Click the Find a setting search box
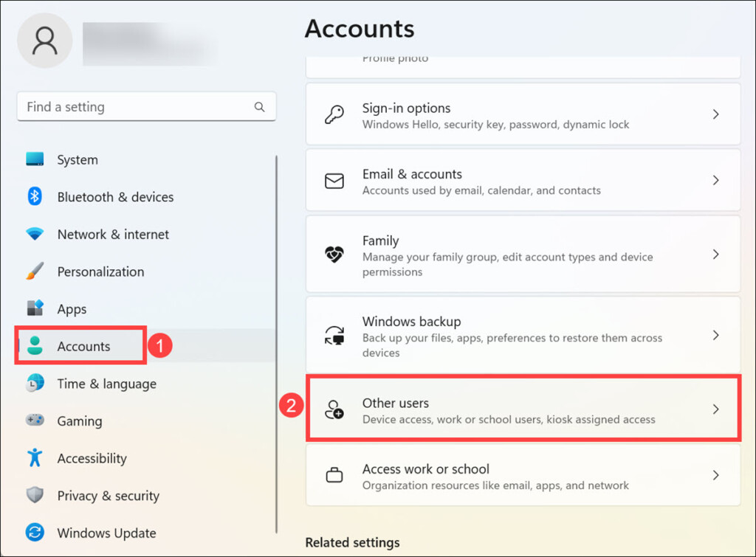 137,107
